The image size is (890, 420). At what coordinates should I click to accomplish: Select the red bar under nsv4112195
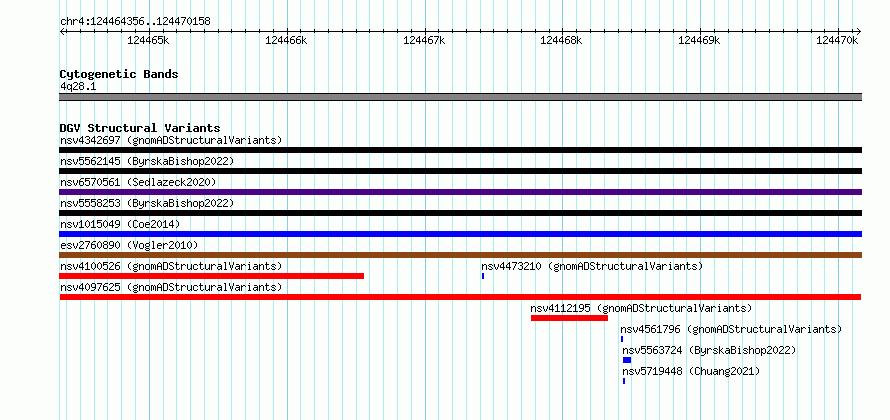[x=569, y=318]
